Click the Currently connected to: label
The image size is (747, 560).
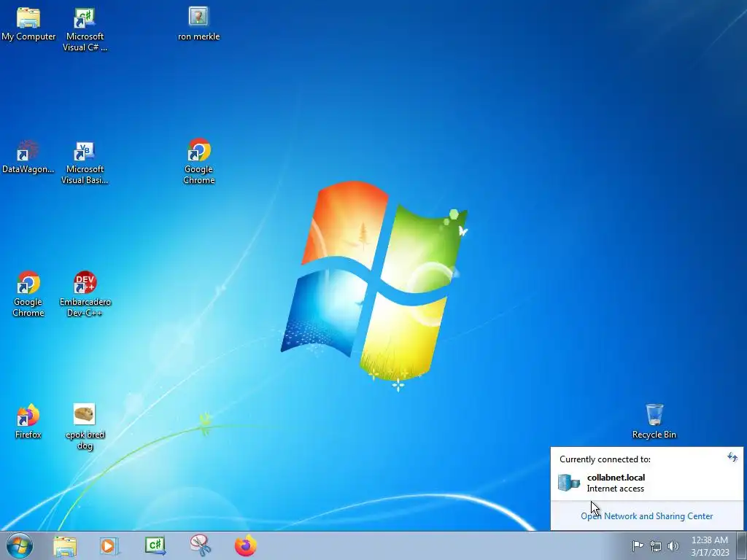605,459
